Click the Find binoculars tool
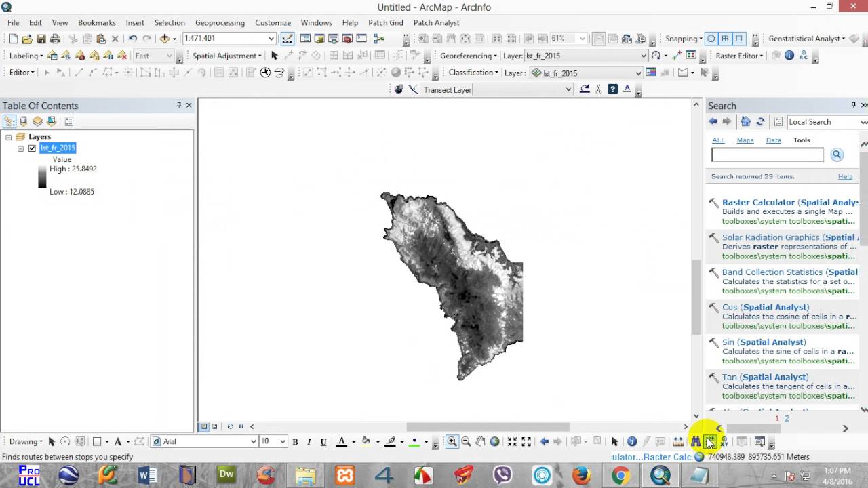Image resolution: width=868 pixels, height=488 pixels. (x=696, y=441)
